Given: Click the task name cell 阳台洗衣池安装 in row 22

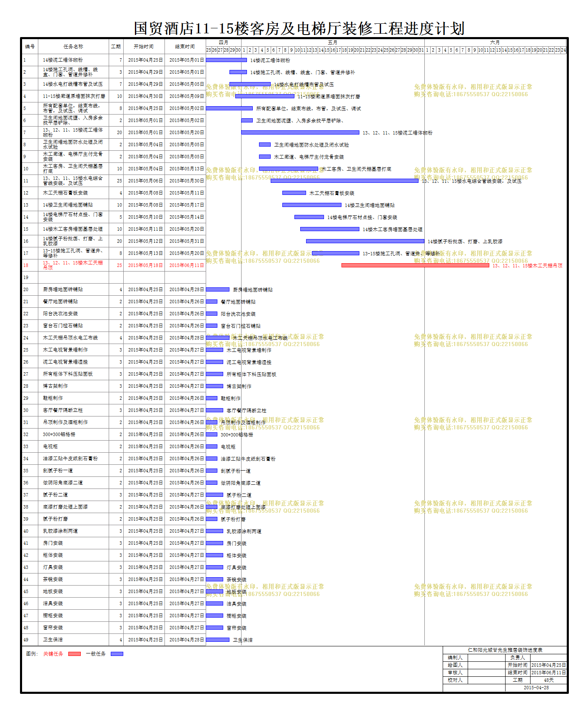Looking at the screenshot, I should (73, 314).
